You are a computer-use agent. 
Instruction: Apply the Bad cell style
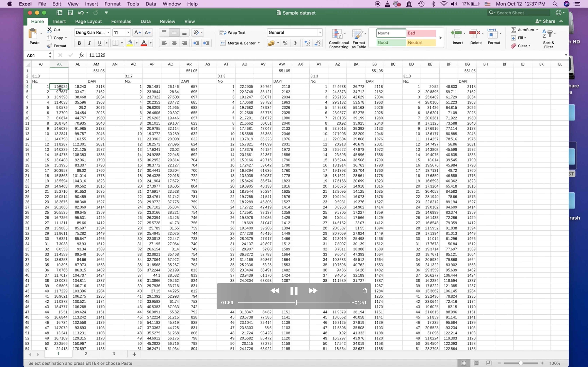pyautogui.click(x=421, y=33)
